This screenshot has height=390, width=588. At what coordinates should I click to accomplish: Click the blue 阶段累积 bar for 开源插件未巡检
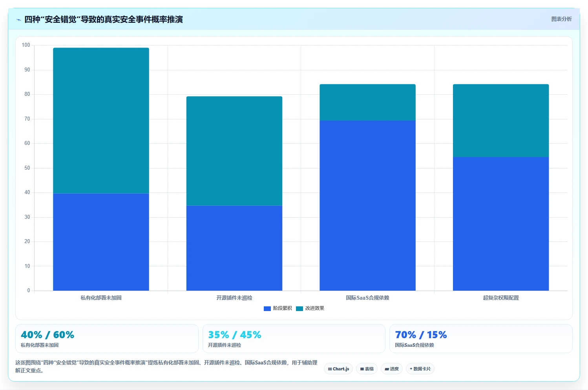[x=234, y=248]
